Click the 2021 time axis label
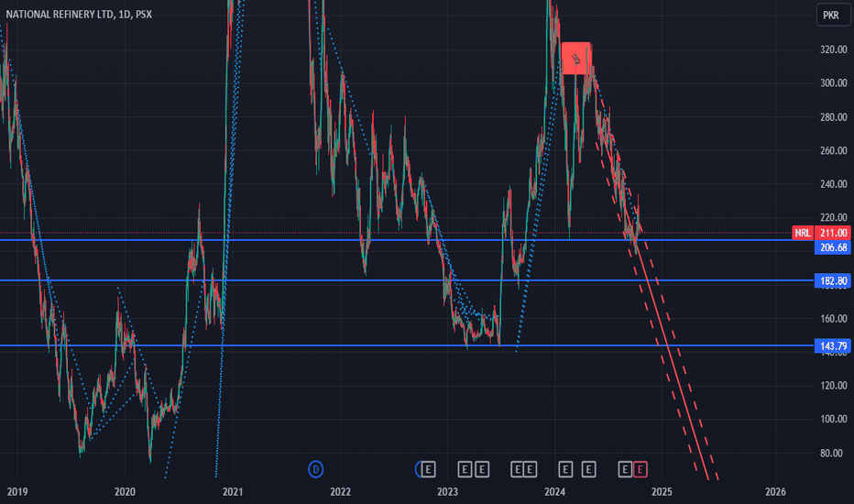This screenshot has height=504, width=854. point(233,492)
